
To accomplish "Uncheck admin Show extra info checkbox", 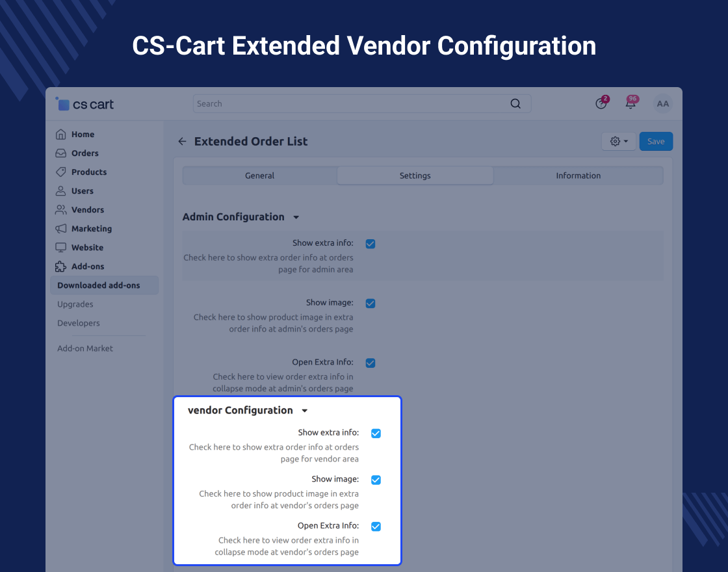I will click(370, 244).
